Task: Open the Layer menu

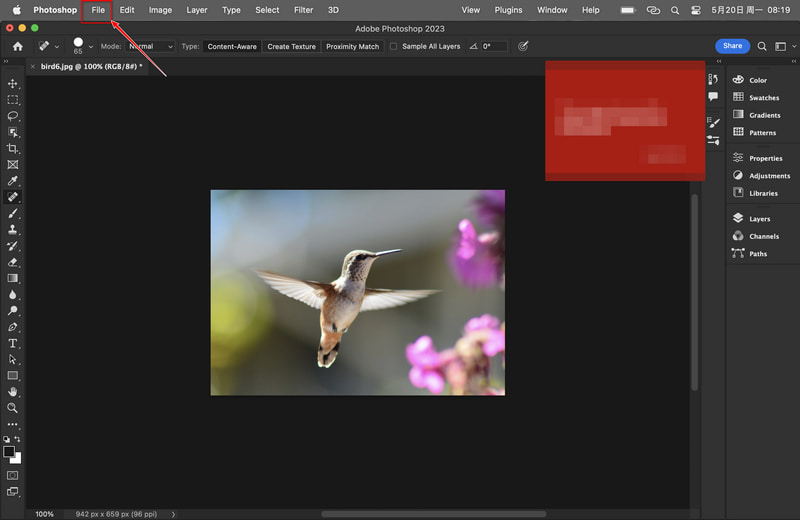Action: [197, 10]
